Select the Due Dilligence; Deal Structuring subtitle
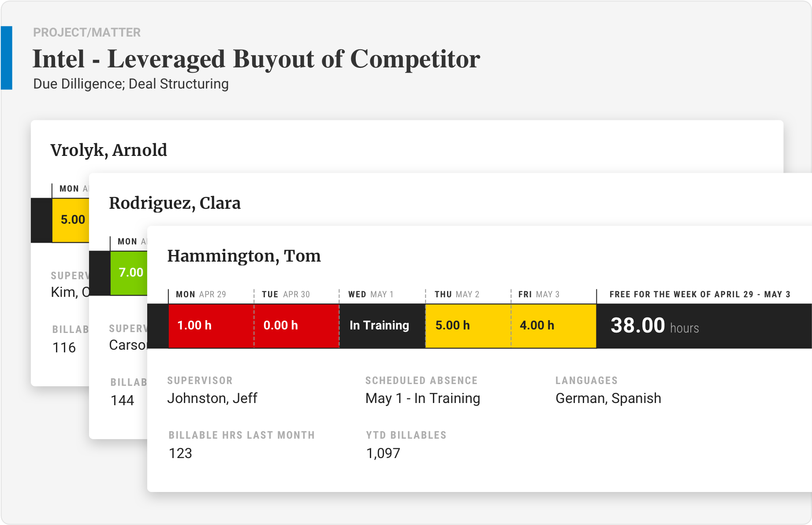 pyautogui.click(x=131, y=84)
